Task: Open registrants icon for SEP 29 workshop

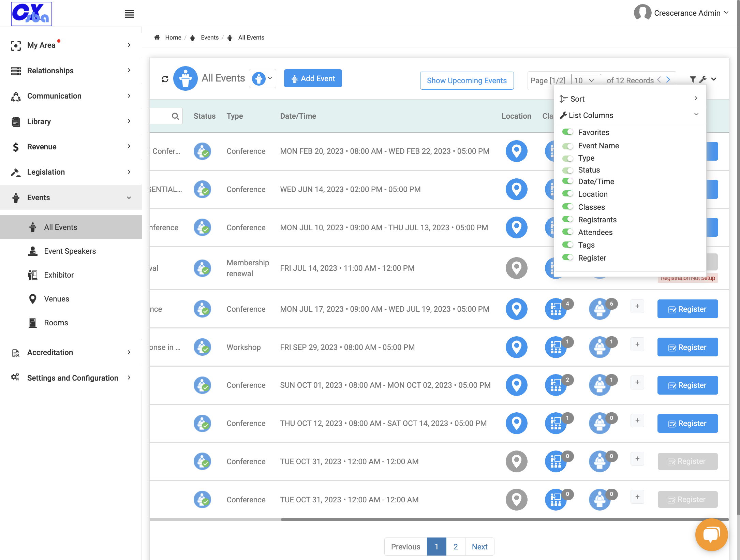Action: tap(600, 347)
